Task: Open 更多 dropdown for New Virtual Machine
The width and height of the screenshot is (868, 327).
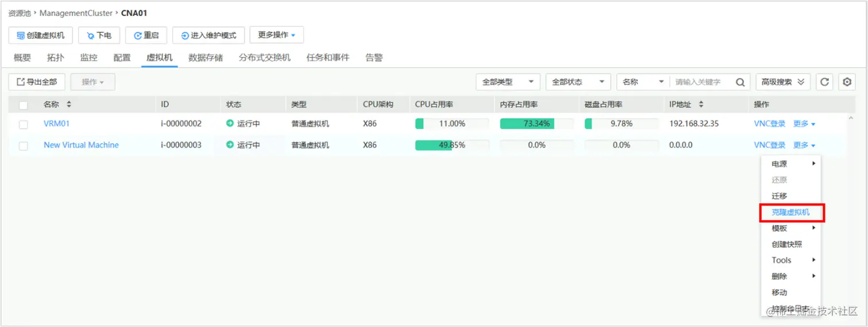Action: [804, 145]
